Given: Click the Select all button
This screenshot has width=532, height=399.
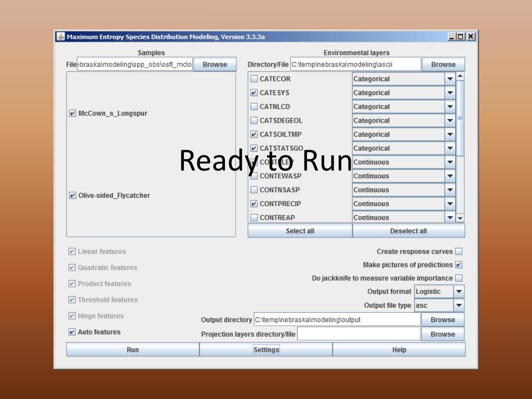Looking at the screenshot, I should point(300,231).
